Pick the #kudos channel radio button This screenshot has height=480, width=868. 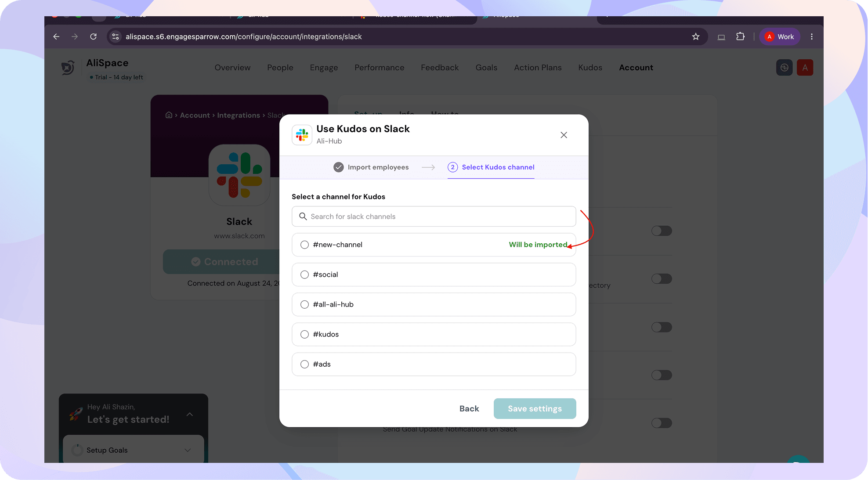coord(304,334)
